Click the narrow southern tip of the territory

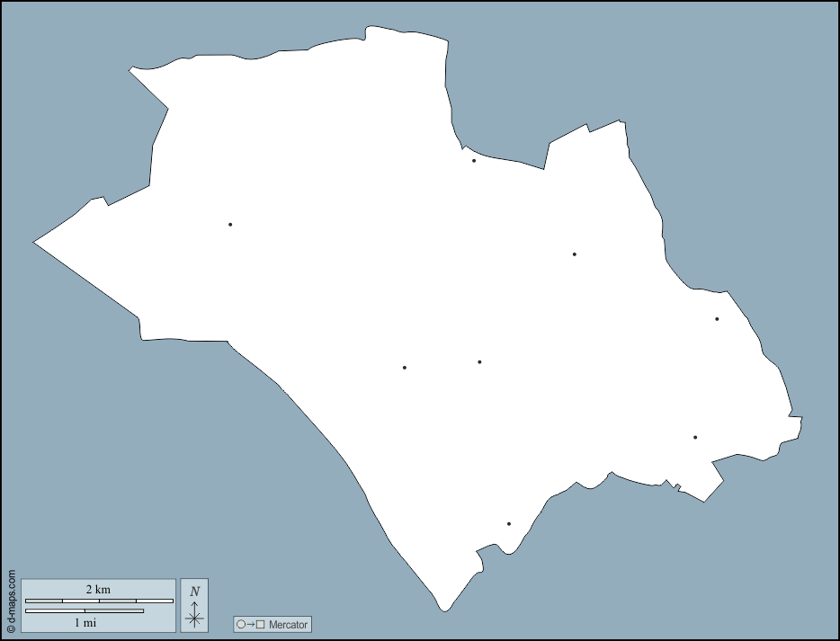coord(443,610)
